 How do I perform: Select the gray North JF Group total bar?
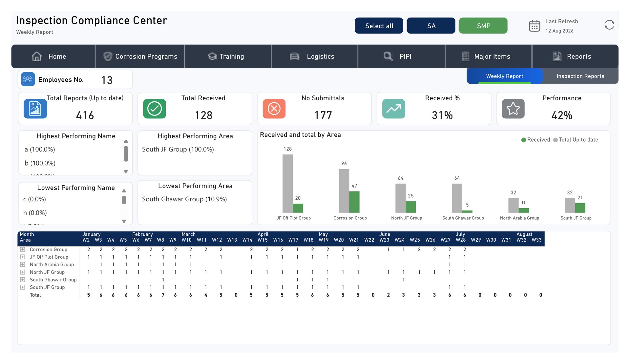point(401,198)
